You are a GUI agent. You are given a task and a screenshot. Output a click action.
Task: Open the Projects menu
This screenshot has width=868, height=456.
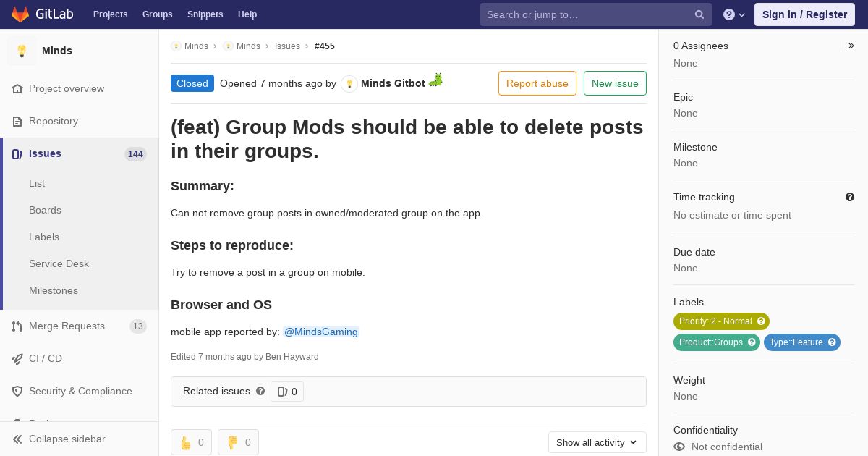[x=110, y=14]
